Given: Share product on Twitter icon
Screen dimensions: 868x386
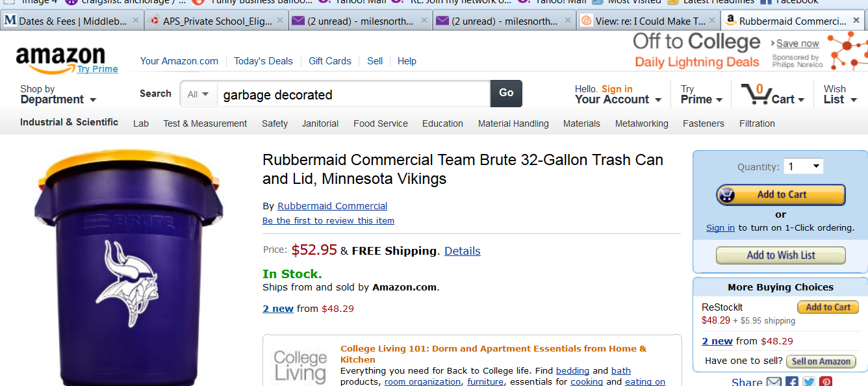Looking at the screenshot, I should tap(809, 381).
